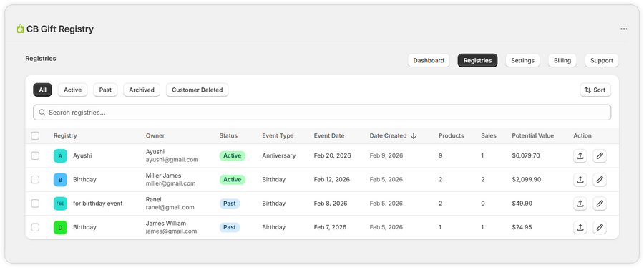This screenshot has height=268, width=644.
Task: Click the Feb 20, 2026 event date
Action: (x=332, y=155)
